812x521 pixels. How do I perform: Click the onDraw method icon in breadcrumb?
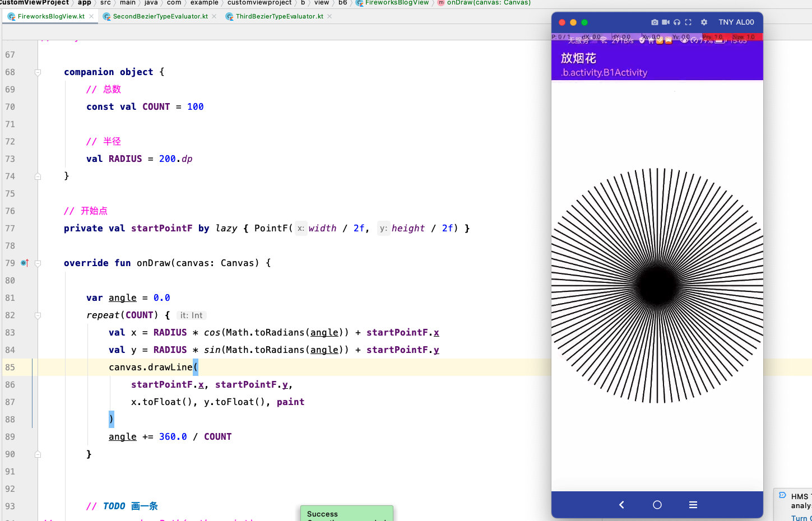click(441, 3)
